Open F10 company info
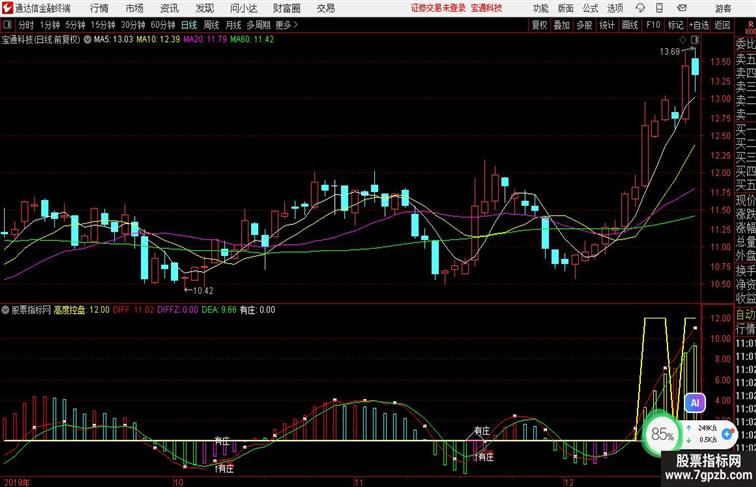 click(x=653, y=25)
